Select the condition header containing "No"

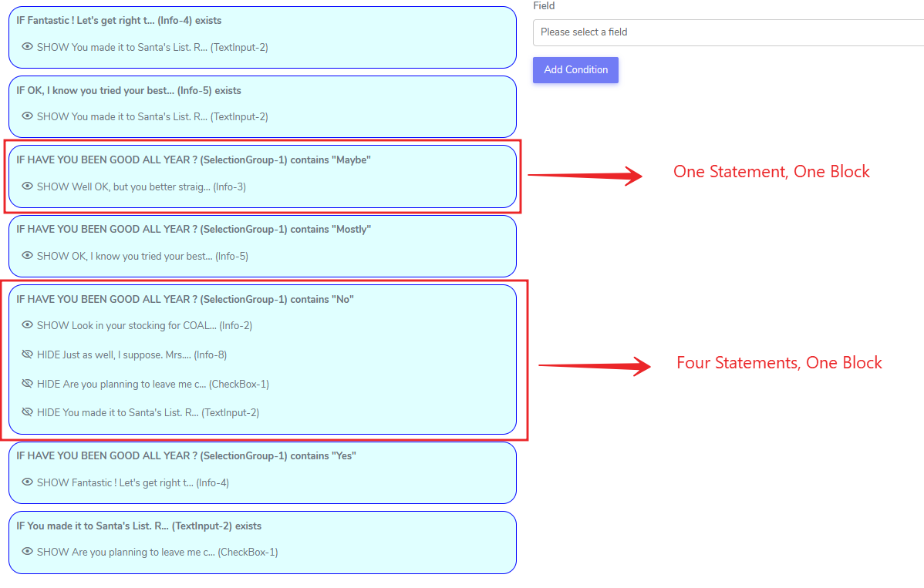coord(185,299)
